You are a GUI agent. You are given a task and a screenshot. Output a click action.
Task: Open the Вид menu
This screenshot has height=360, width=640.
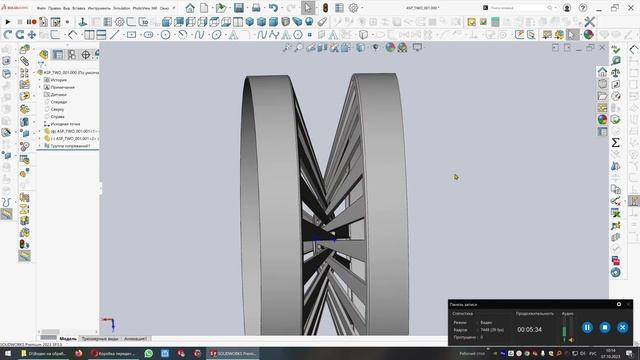click(x=67, y=8)
